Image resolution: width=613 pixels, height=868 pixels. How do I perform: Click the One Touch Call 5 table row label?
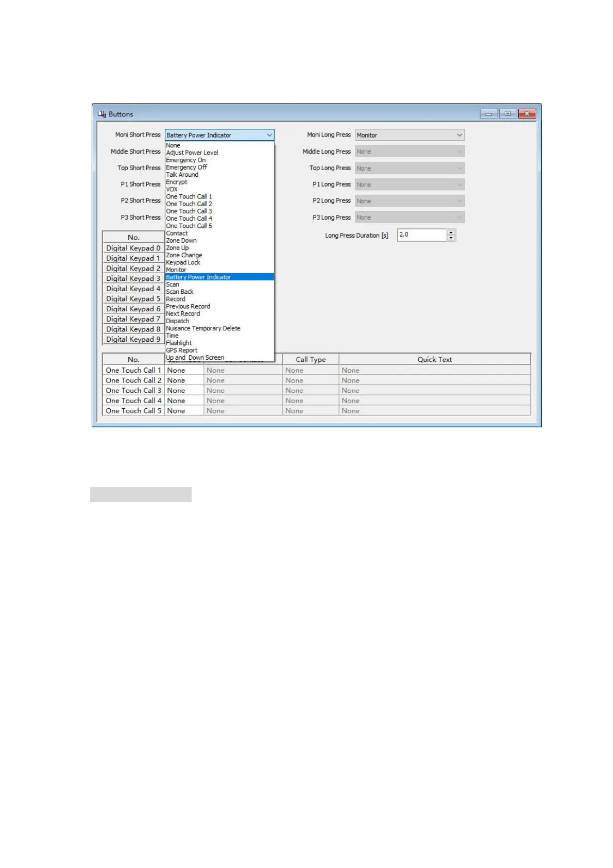pos(133,411)
